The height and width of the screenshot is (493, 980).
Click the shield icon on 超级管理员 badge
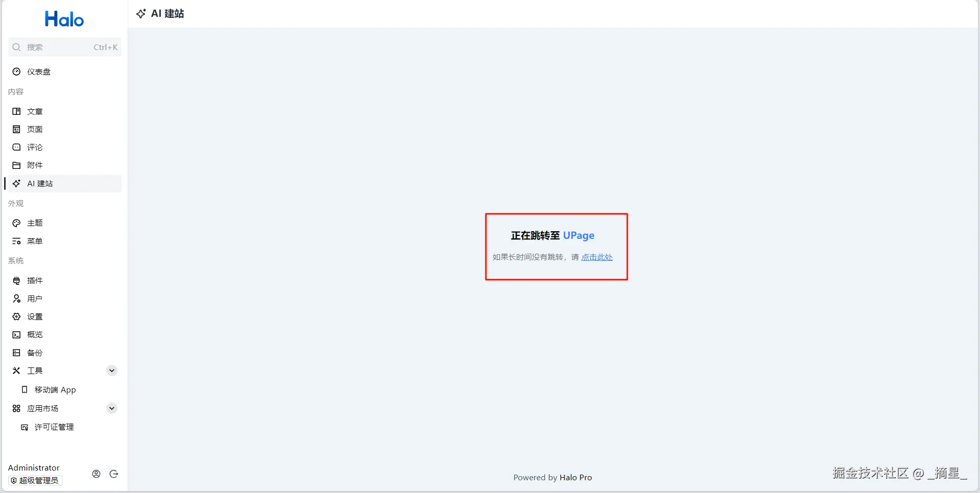click(14, 481)
